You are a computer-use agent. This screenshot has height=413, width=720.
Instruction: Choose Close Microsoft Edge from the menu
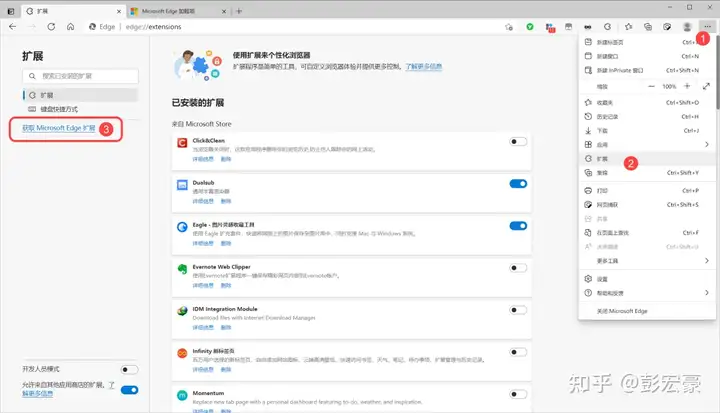click(647, 311)
